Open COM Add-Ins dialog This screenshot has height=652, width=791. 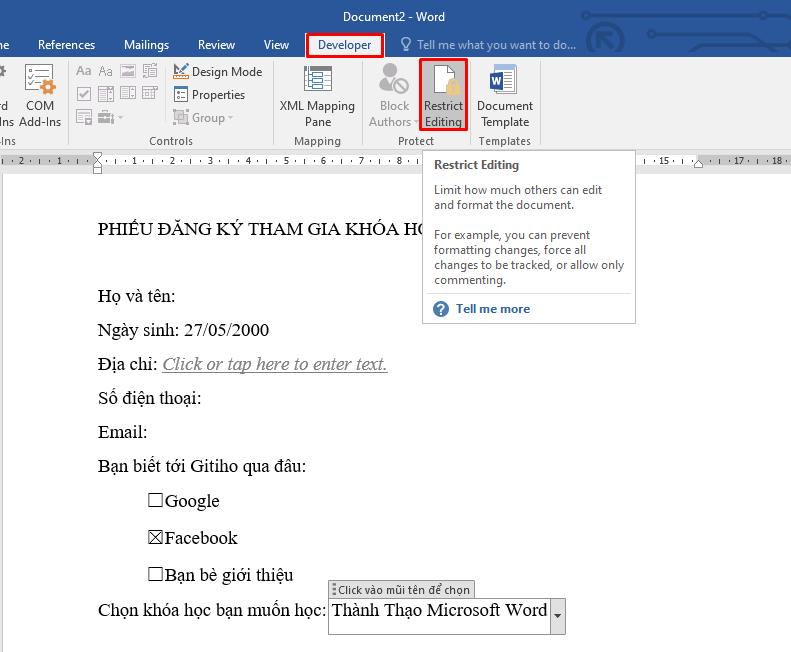pos(40,96)
